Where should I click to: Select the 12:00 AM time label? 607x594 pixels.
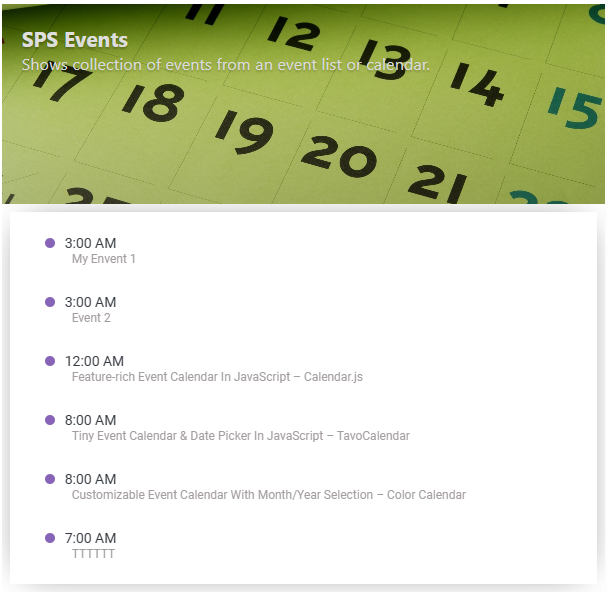point(94,361)
